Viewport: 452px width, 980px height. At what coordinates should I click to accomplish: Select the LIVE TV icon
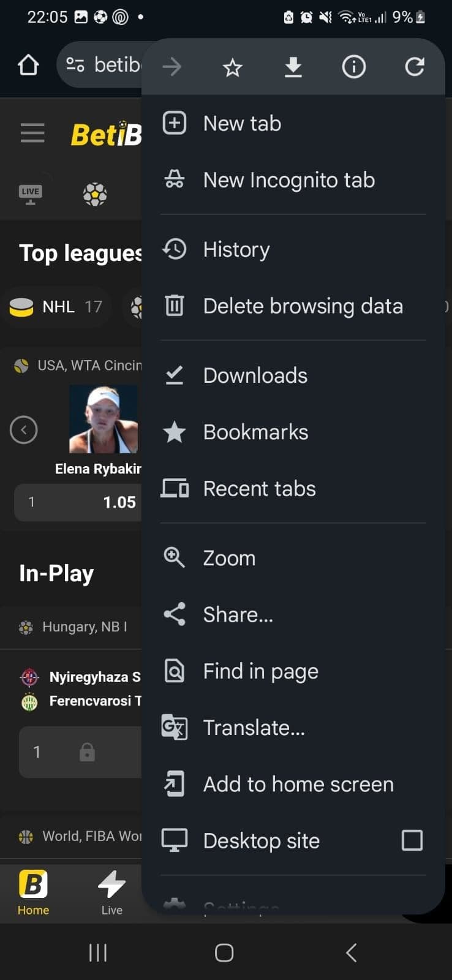click(29, 193)
